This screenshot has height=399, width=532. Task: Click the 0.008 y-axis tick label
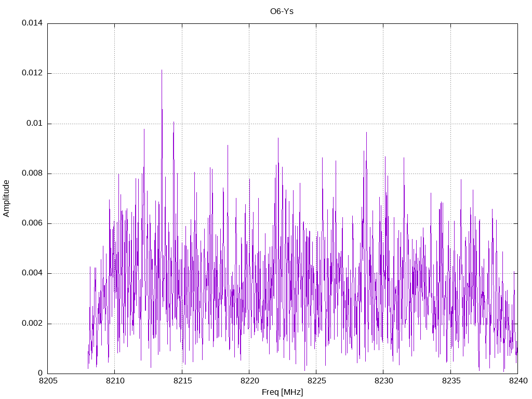(32, 174)
